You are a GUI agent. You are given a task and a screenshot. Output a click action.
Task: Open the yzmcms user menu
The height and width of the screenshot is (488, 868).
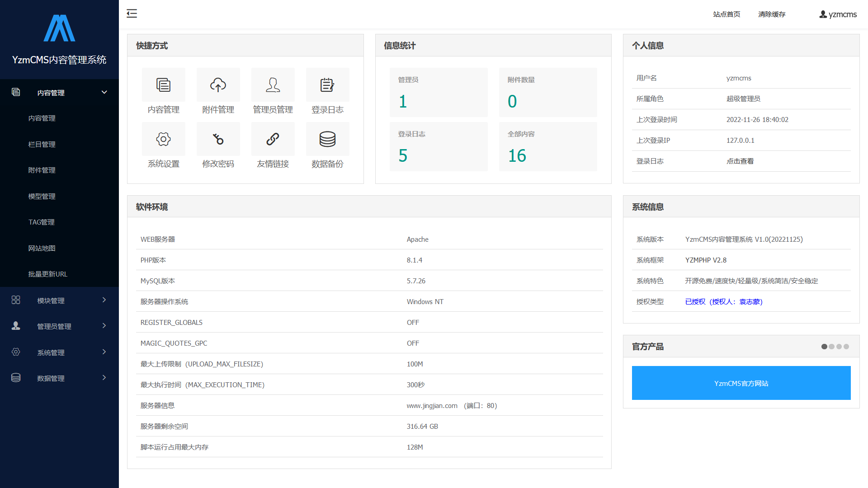[x=838, y=14]
